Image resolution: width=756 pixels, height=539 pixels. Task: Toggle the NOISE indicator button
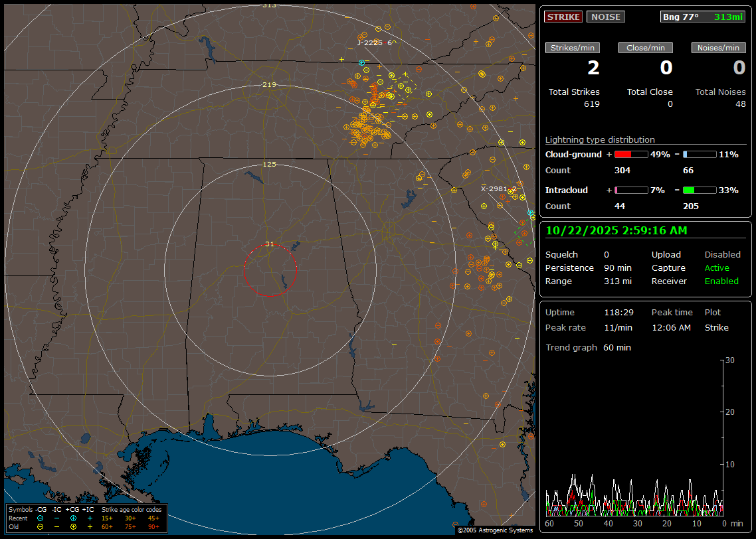click(x=605, y=17)
